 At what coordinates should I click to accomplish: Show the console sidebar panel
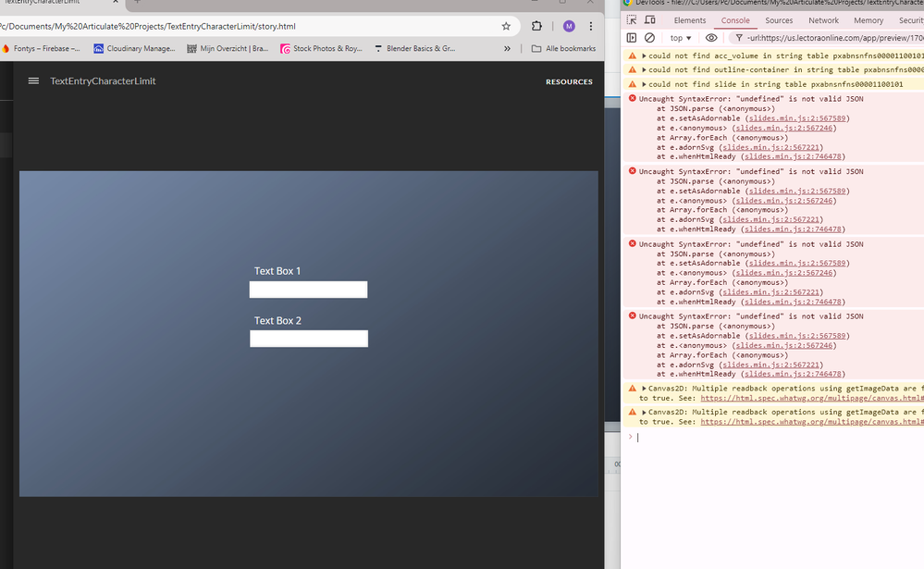click(632, 38)
